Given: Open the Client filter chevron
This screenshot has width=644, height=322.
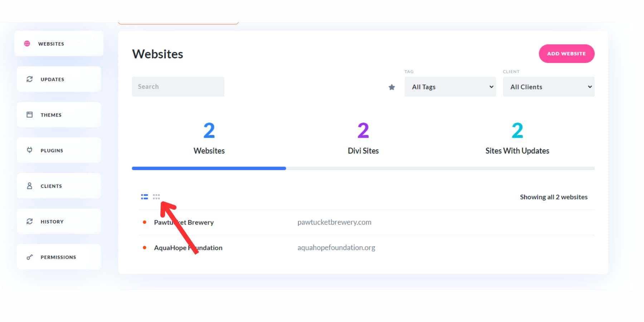Looking at the screenshot, I should (589, 87).
